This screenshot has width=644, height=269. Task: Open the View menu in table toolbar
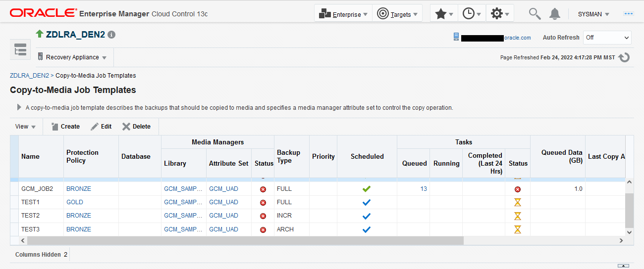(25, 127)
